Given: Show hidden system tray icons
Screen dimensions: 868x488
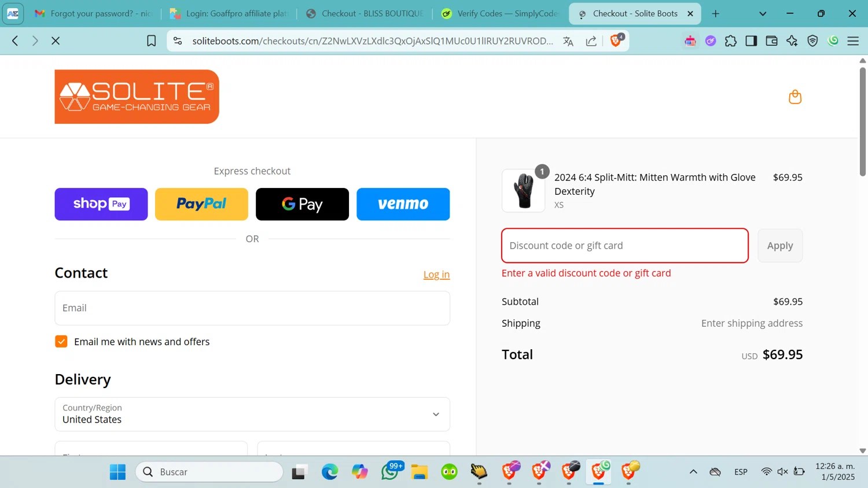Looking at the screenshot, I should point(693,472).
